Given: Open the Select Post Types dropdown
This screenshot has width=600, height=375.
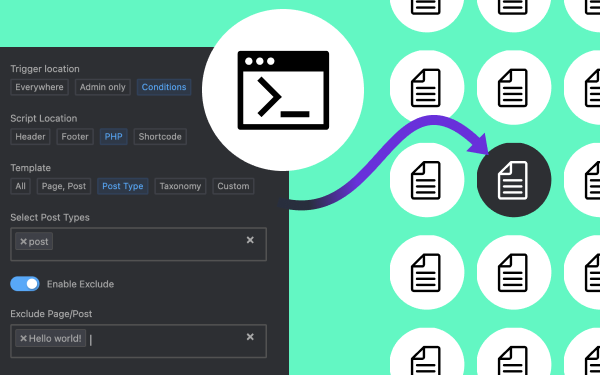Looking at the screenshot, I should coord(139,244).
